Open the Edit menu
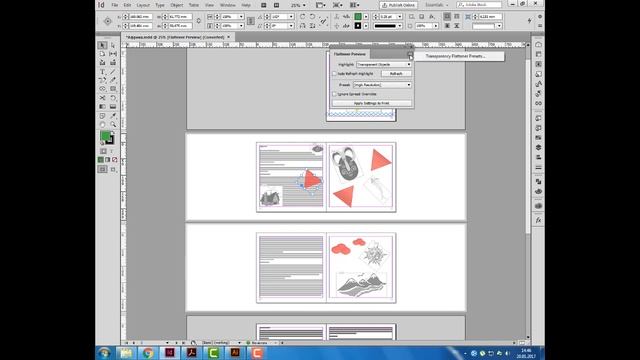The height and width of the screenshot is (360, 640). pyautogui.click(x=127, y=5)
